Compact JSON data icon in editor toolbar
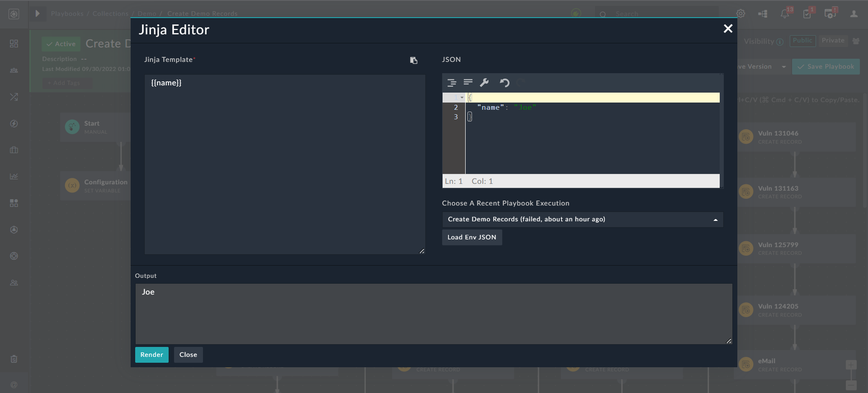Image resolution: width=868 pixels, height=393 pixels. [x=468, y=83]
